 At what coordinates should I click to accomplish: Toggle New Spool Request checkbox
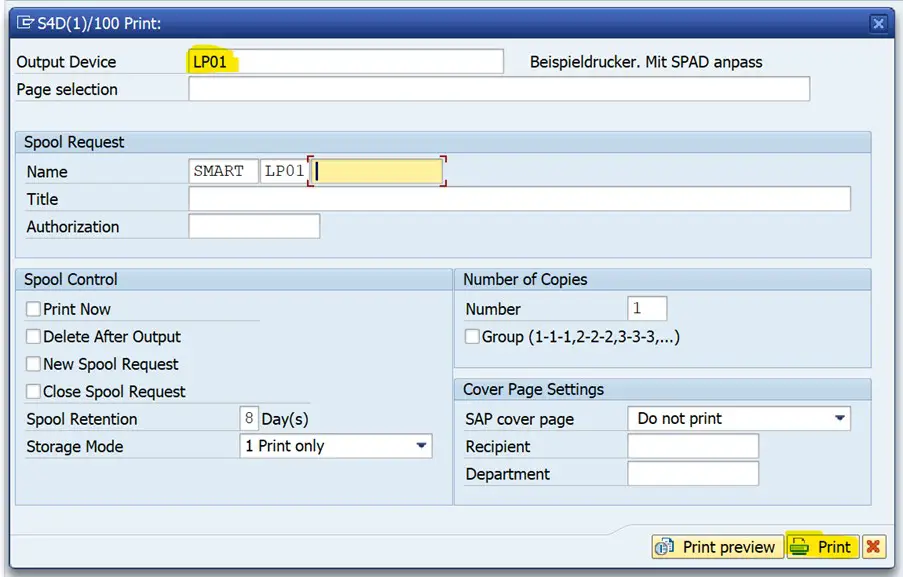34,365
